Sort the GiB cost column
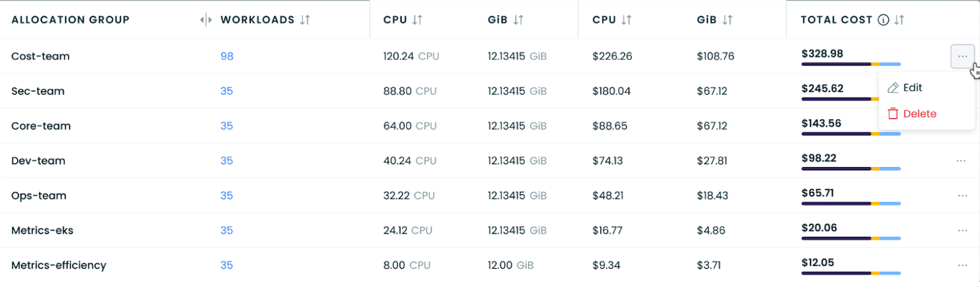Image resolution: width=980 pixels, height=282 pixels. (727, 20)
